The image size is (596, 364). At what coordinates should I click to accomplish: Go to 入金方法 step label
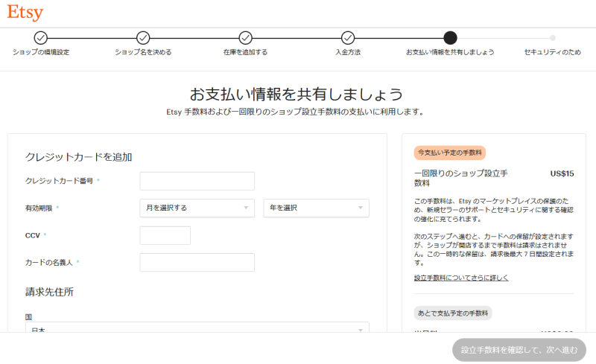(348, 52)
